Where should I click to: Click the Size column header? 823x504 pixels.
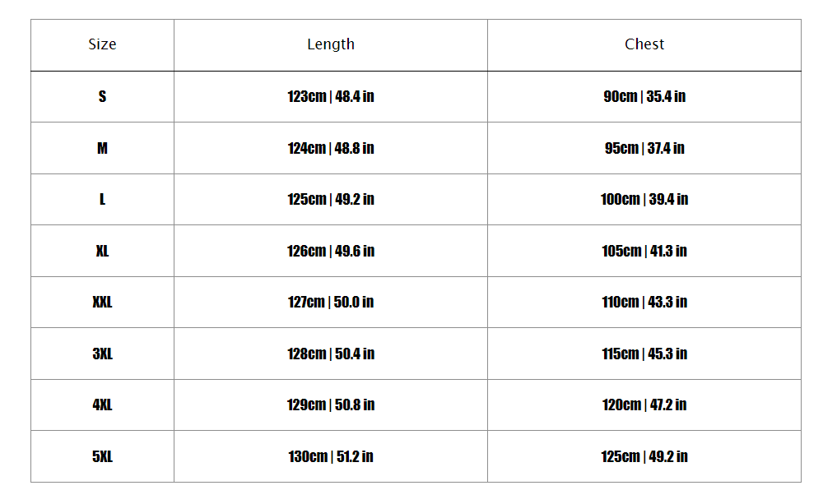102,44
